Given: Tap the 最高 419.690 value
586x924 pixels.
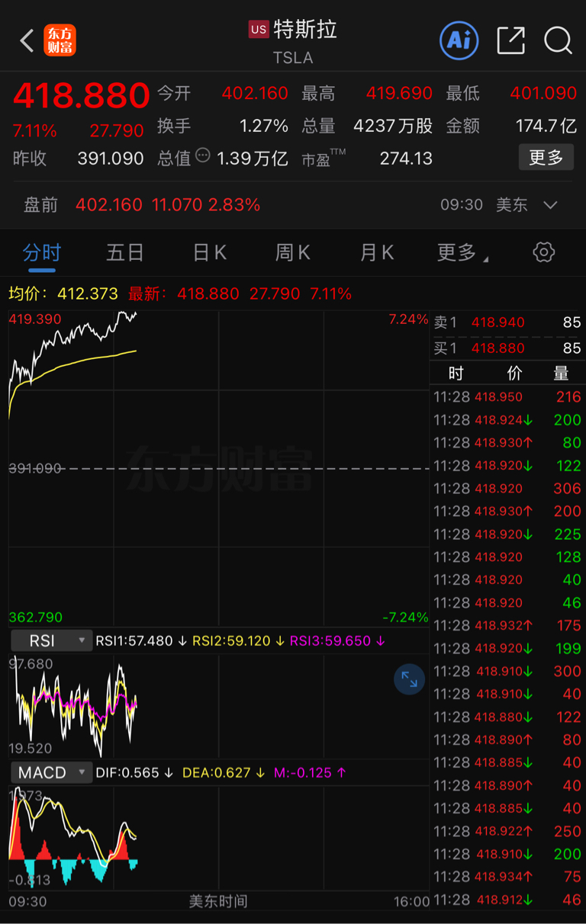Looking at the screenshot, I should [399, 94].
